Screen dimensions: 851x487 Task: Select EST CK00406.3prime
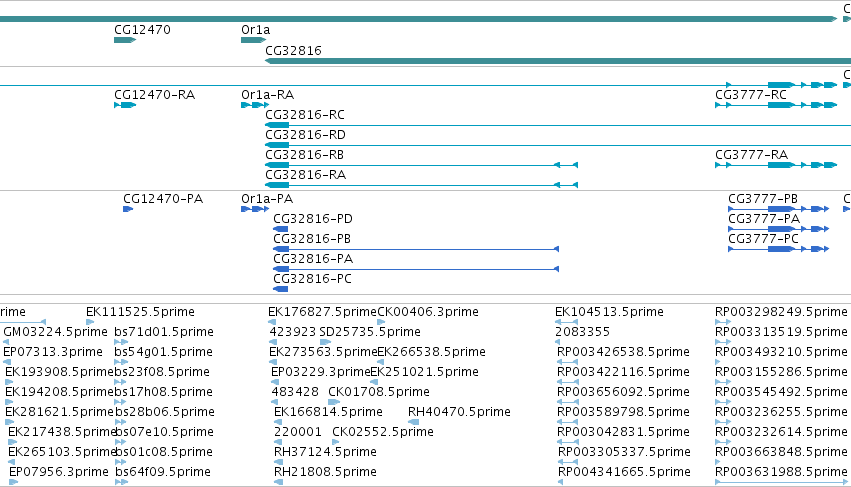point(428,312)
